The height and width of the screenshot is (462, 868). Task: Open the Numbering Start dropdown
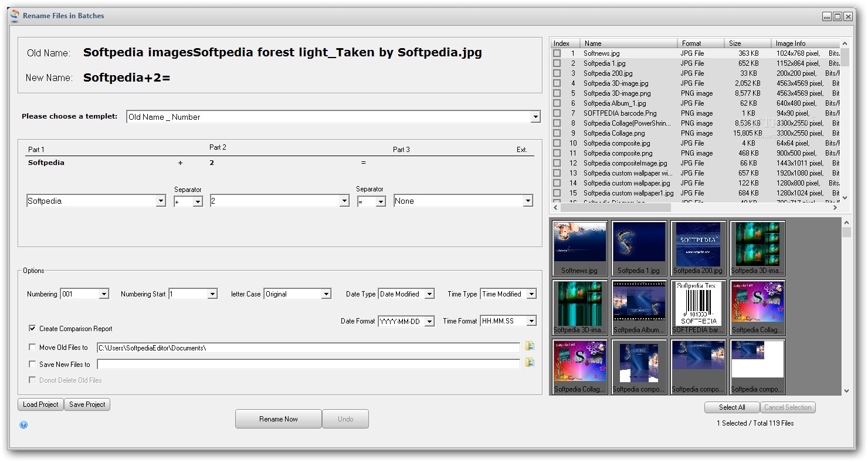pyautogui.click(x=193, y=294)
